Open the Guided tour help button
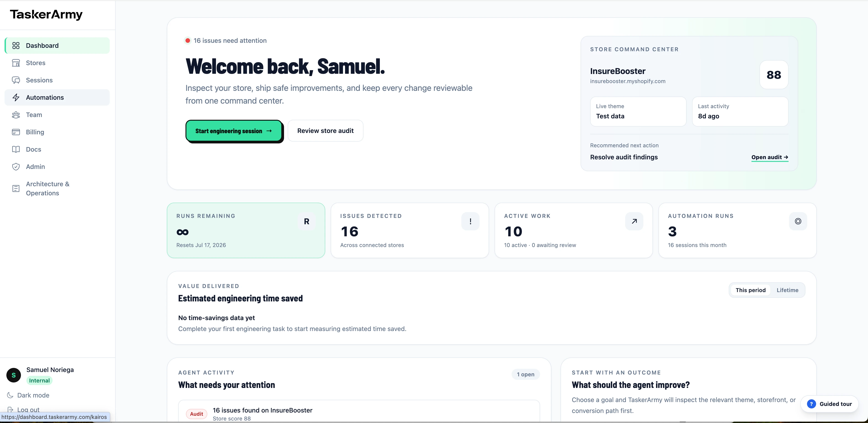This screenshot has width=868, height=423. [829, 404]
